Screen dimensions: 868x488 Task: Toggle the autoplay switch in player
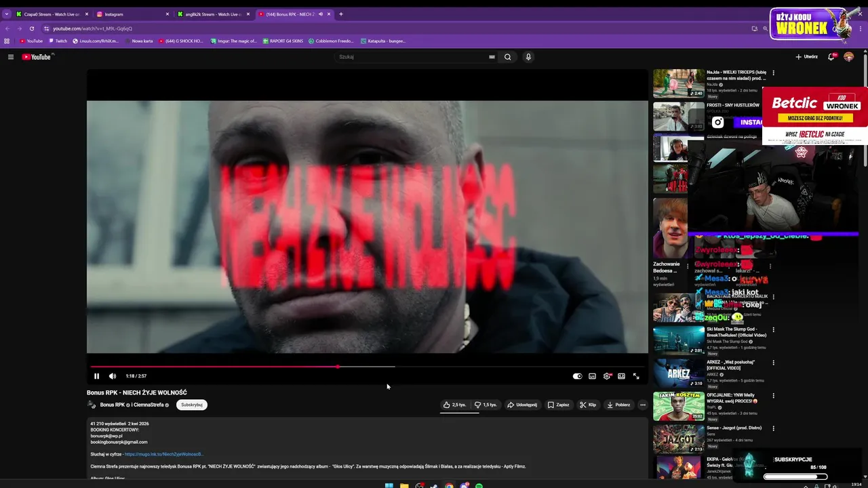pyautogui.click(x=577, y=376)
